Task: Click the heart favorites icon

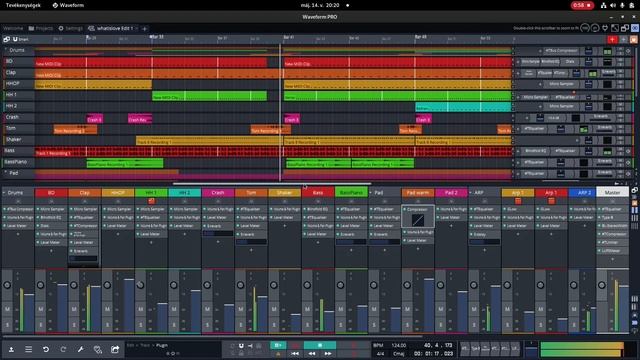Action: click(x=98, y=349)
